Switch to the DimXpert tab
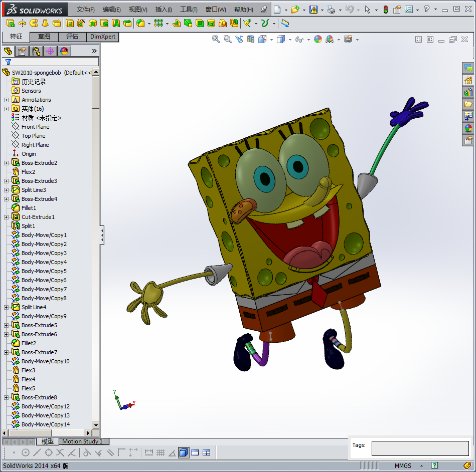The width and height of the screenshot is (476, 472). pyautogui.click(x=103, y=37)
